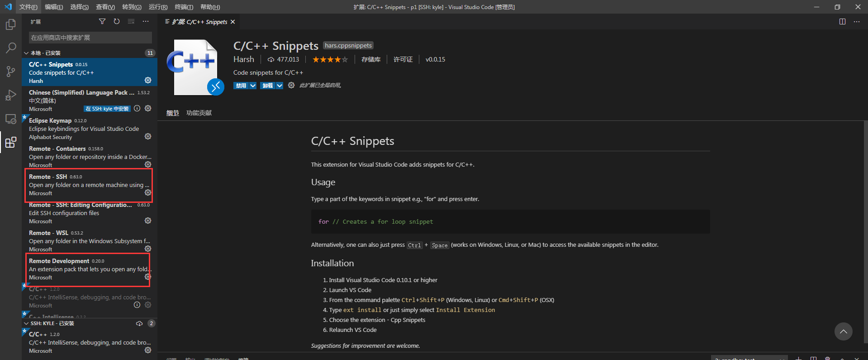This screenshot has width=868, height=360.
Task: Collapse the 本地 - 已安装 section
Action: coord(26,53)
